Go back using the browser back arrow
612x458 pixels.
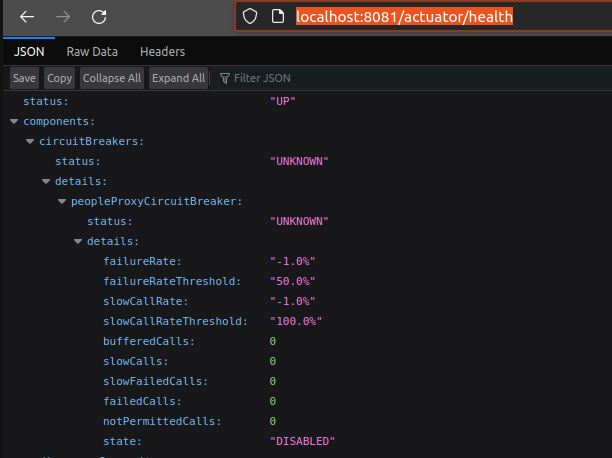coord(27,17)
